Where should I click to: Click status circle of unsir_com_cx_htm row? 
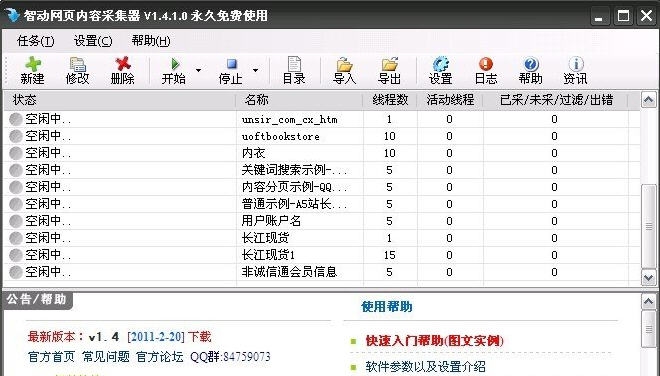pyautogui.click(x=16, y=119)
